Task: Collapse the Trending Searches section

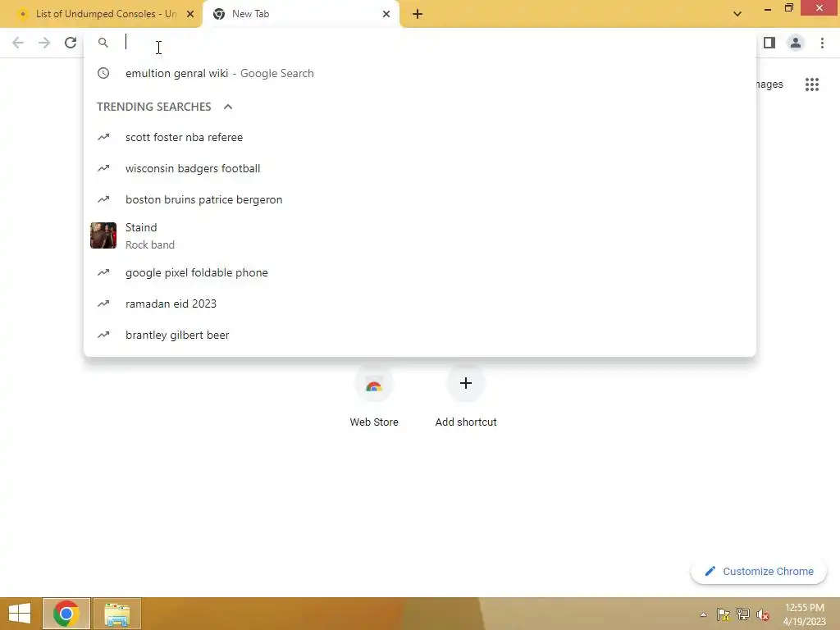Action: coord(228,107)
